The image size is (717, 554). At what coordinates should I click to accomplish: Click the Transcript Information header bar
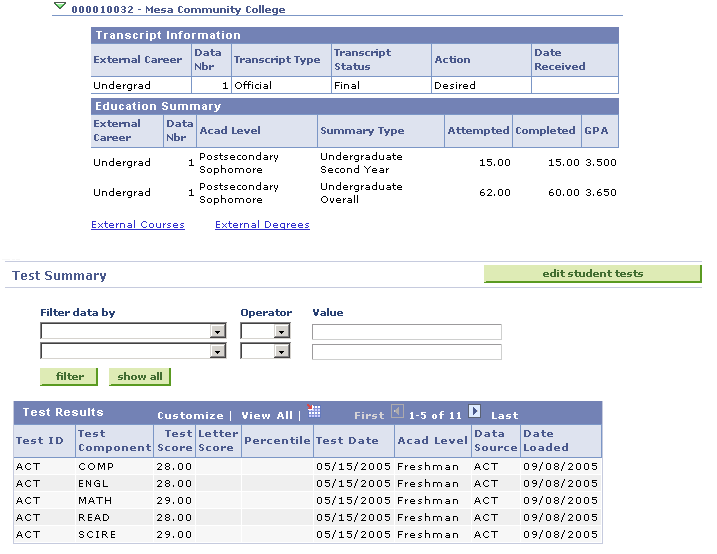[355, 35]
